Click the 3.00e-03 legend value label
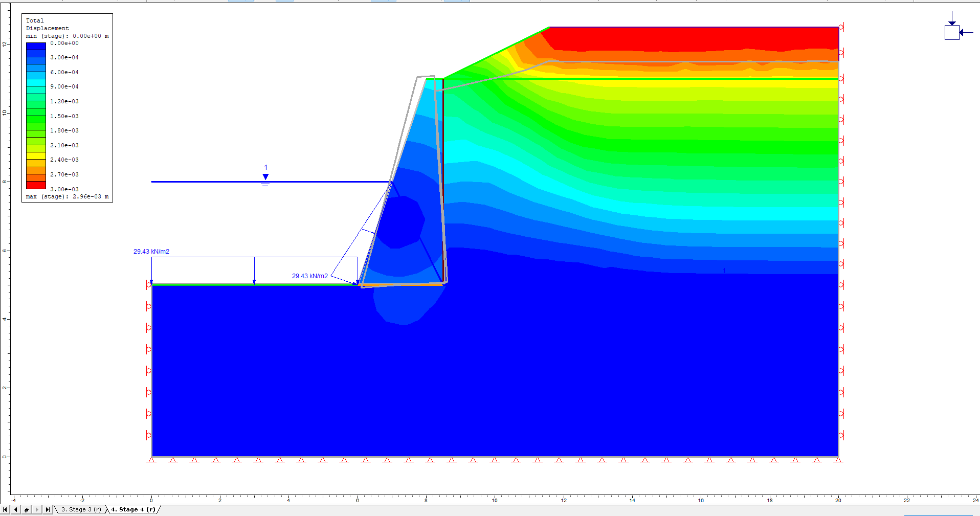The height and width of the screenshot is (516, 980). point(64,189)
